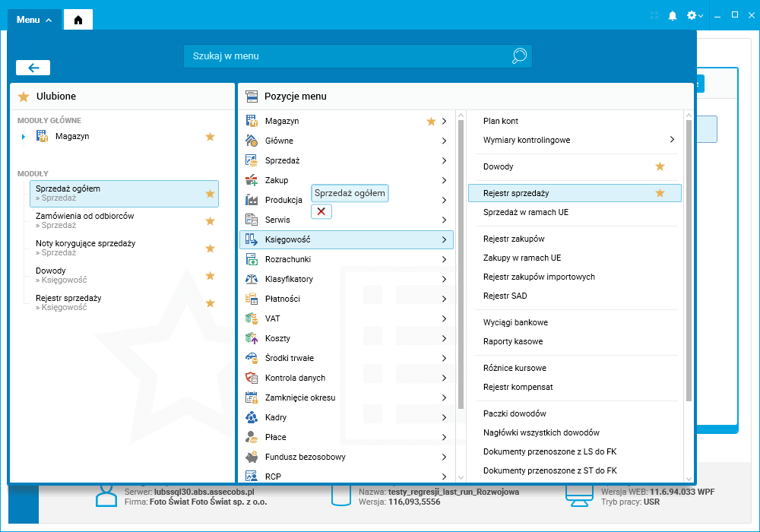Click the Płatności coins icon
Screen dimensions: 760x532
click(x=252, y=299)
